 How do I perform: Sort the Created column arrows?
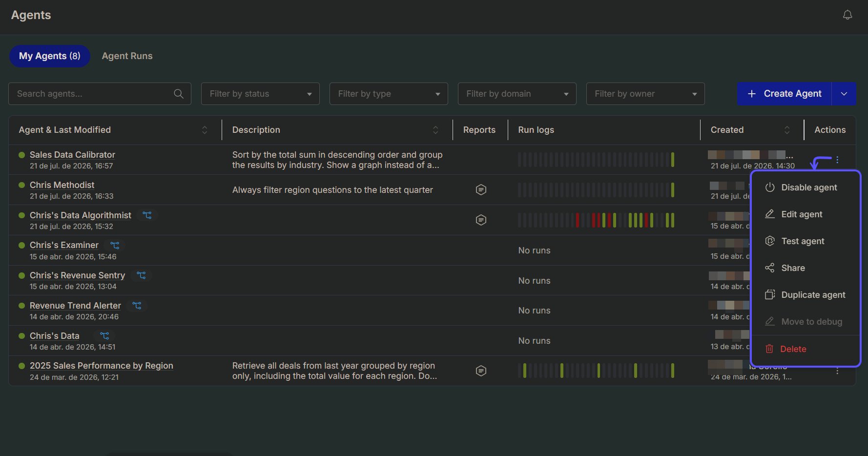787,130
